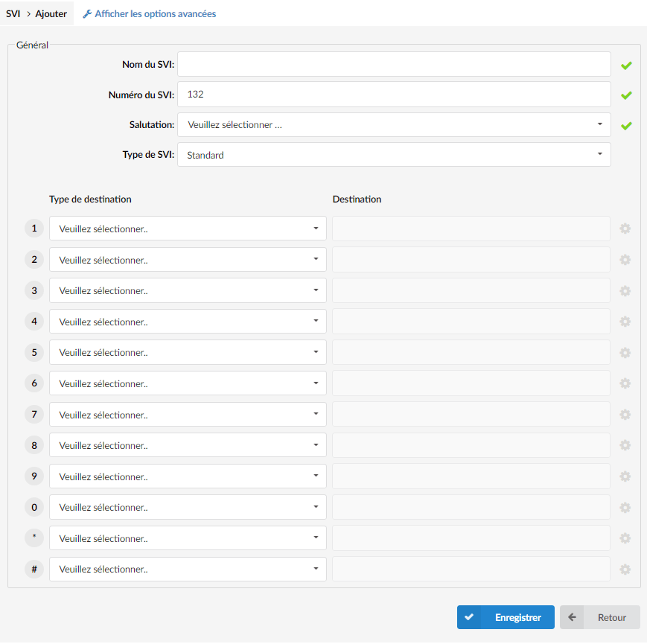Click the Destination field for hash key
The height and width of the screenshot is (644, 647).
pyautogui.click(x=471, y=569)
